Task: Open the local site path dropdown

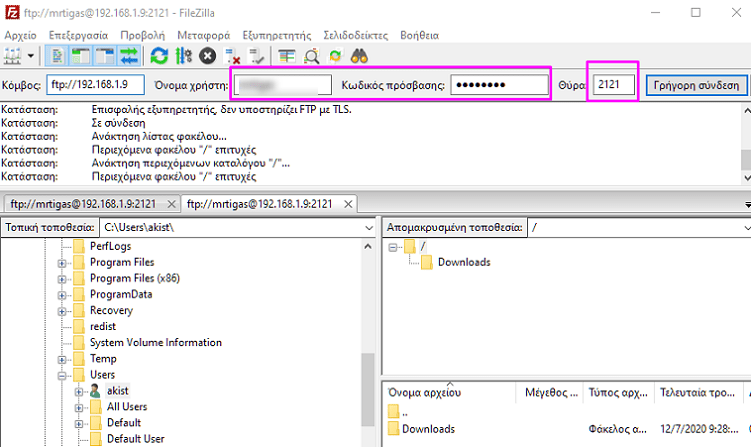Action: [x=369, y=228]
